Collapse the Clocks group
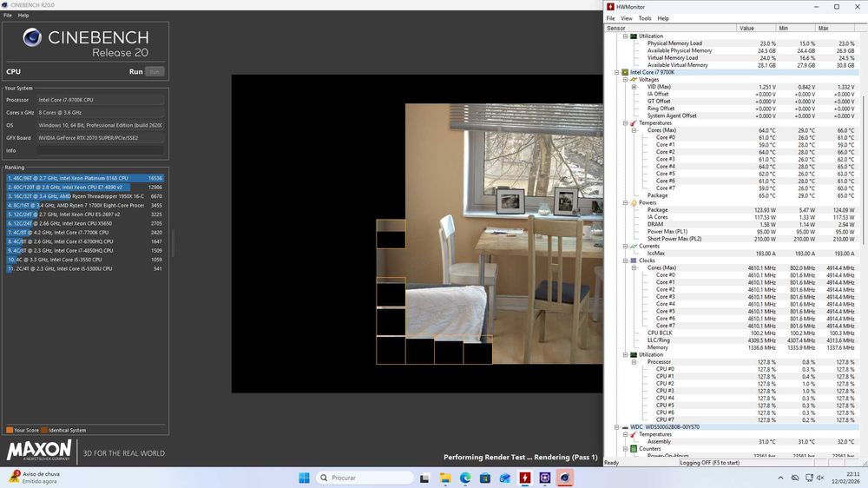 pyautogui.click(x=626, y=260)
